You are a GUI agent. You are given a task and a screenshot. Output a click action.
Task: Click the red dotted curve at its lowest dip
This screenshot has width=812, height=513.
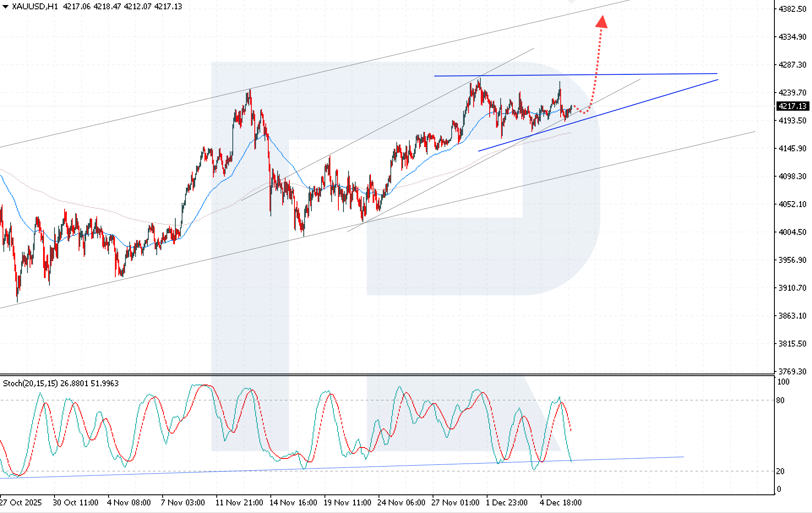click(584, 112)
